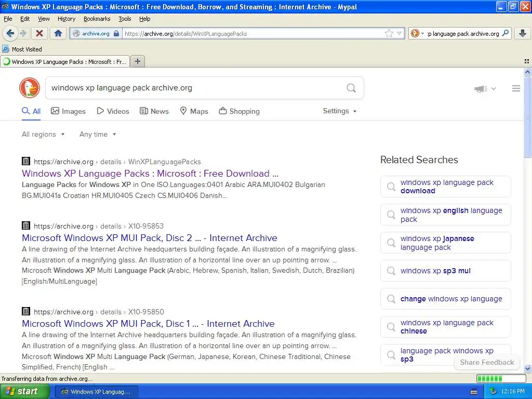Search related: windows xp sp3 mui
The height and width of the screenshot is (399, 532).
(x=445, y=271)
